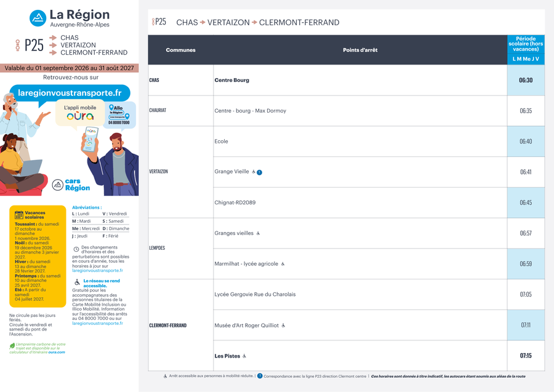This screenshot has width=554, height=392.
Task: Click the La Région mountain logo
Action: (38, 18)
